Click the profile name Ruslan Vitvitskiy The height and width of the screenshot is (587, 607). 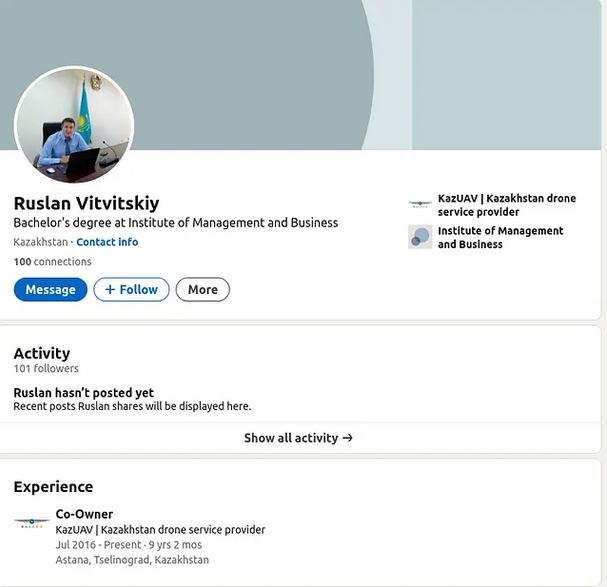[x=86, y=203]
